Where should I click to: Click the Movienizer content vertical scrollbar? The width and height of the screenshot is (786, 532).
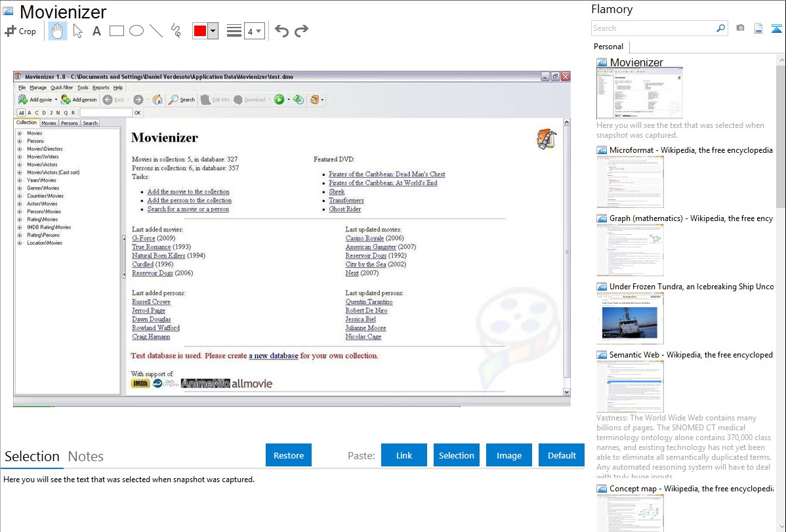coord(567,252)
